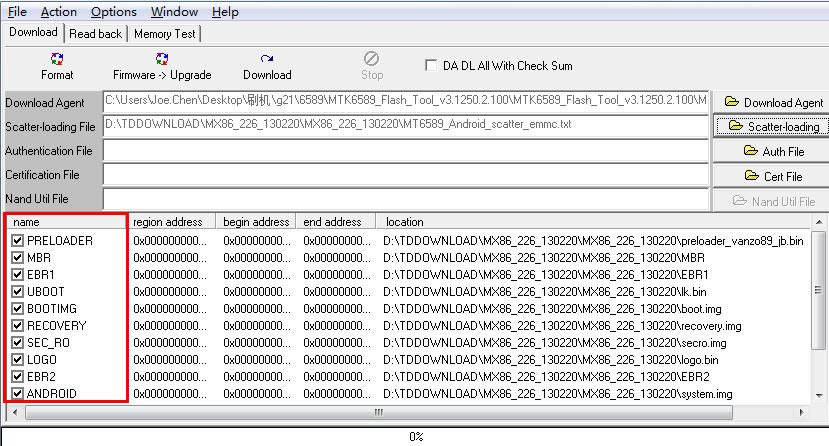Click the Format toolbar icon

click(57, 66)
